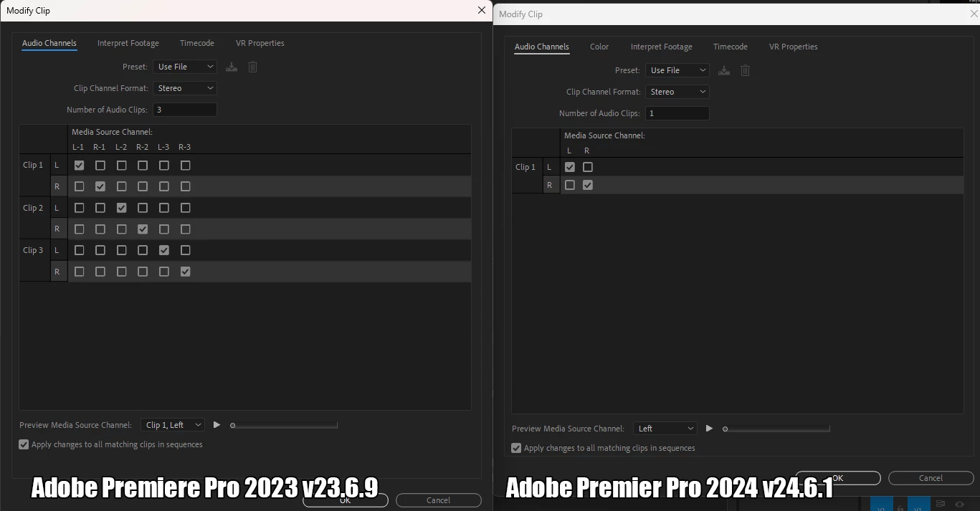The width and height of the screenshot is (980, 511).
Task: Check Clip 1 R row L checkbox (2024)
Action: tap(570, 185)
